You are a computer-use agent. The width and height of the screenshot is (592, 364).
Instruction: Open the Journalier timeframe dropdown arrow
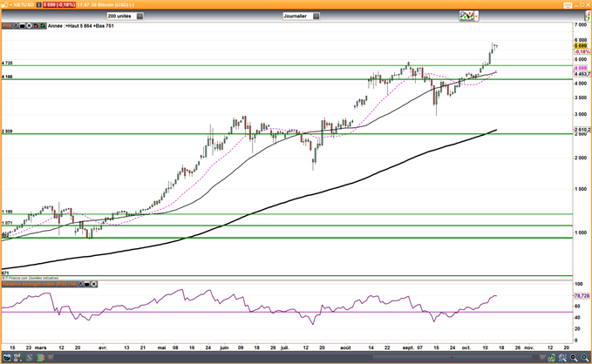pos(316,17)
